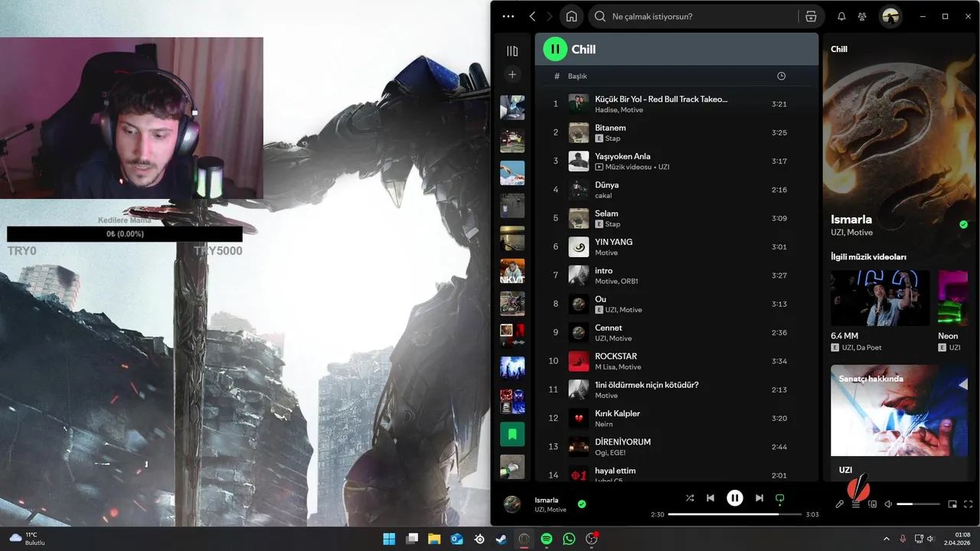The width and height of the screenshot is (980, 551).
Task: Open Windows Start menu
Action: click(389, 539)
